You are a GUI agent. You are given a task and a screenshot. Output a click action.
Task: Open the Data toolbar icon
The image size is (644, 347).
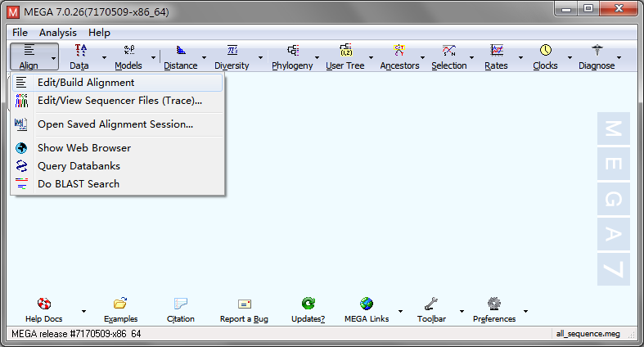tap(80, 51)
